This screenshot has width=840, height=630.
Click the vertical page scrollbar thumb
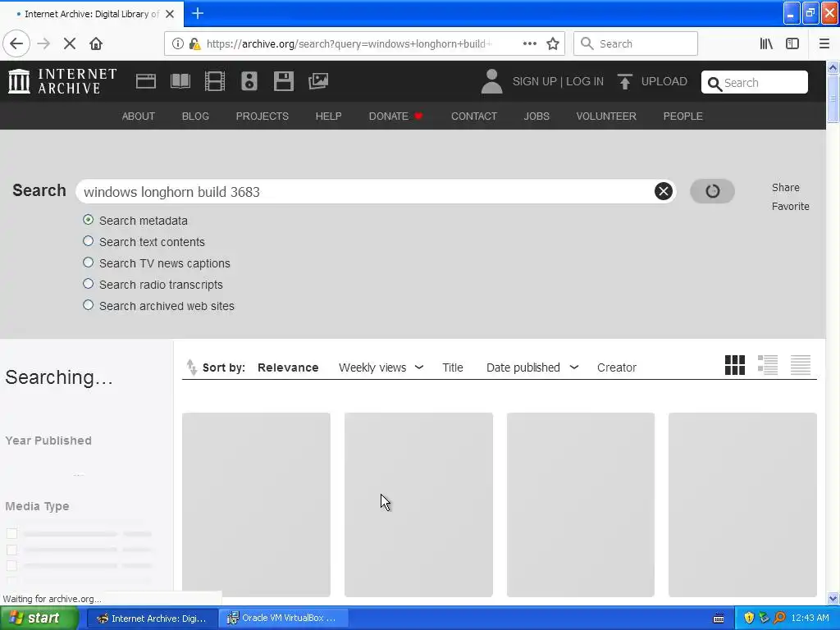click(x=833, y=98)
